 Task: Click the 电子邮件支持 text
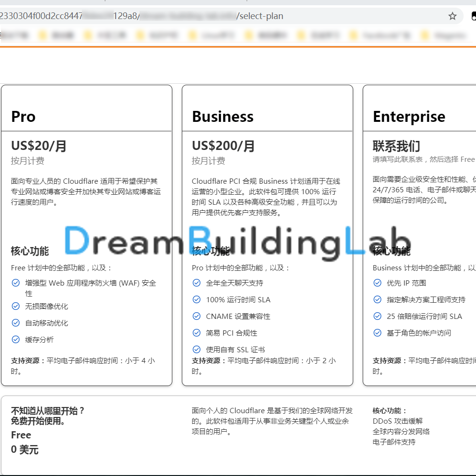pyautogui.click(x=394, y=442)
